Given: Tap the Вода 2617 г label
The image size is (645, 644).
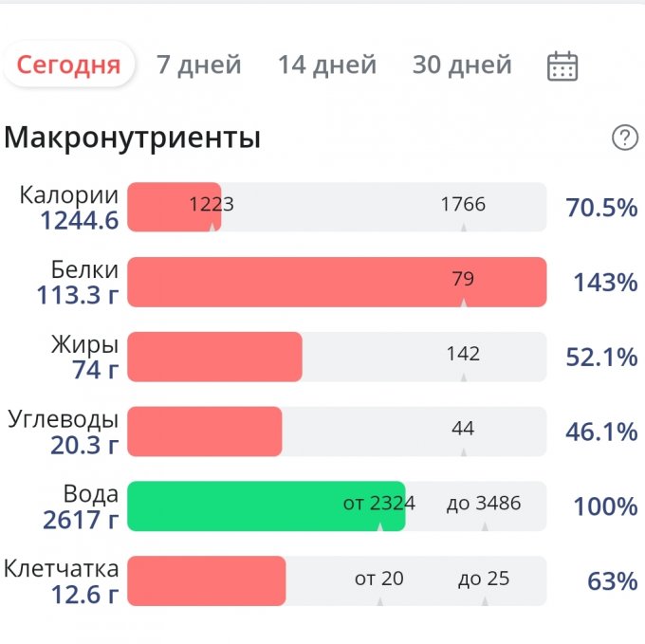Looking at the screenshot, I should [81, 506].
